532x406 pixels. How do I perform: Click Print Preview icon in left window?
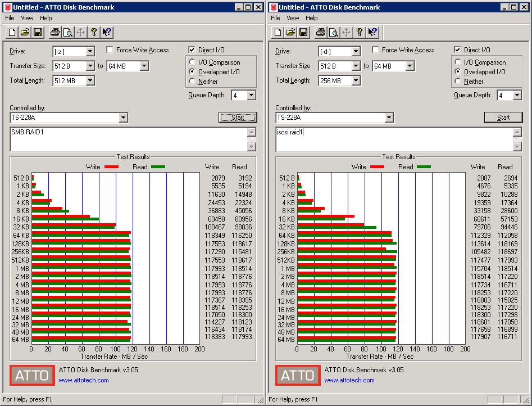(x=68, y=32)
